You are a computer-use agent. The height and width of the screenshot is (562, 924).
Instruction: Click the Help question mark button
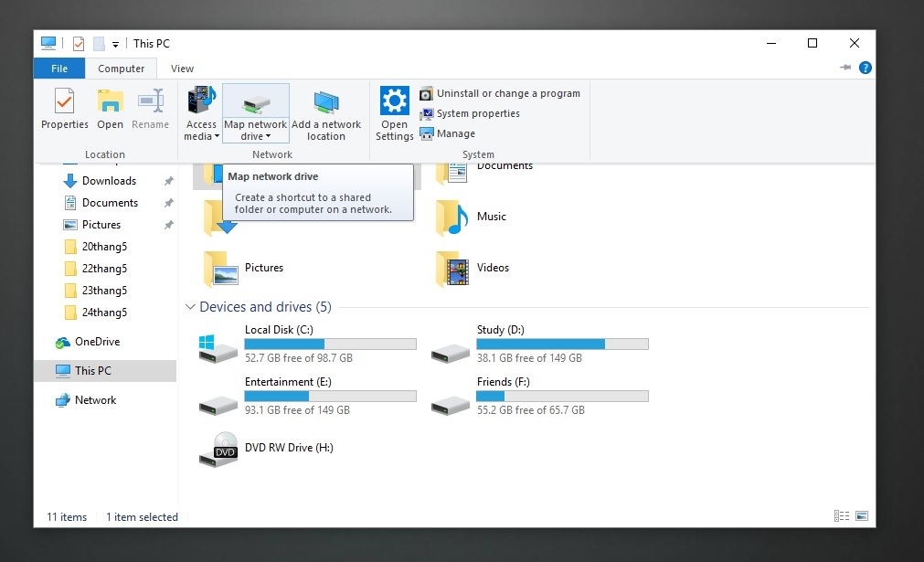pos(864,67)
